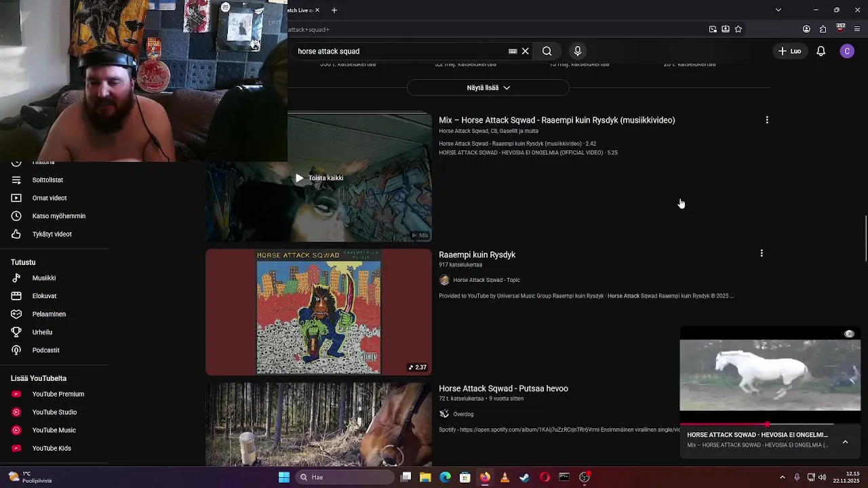This screenshot has height=488, width=868.
Task: Open YouTube Studio link
Action: click(x=54, y=412)
